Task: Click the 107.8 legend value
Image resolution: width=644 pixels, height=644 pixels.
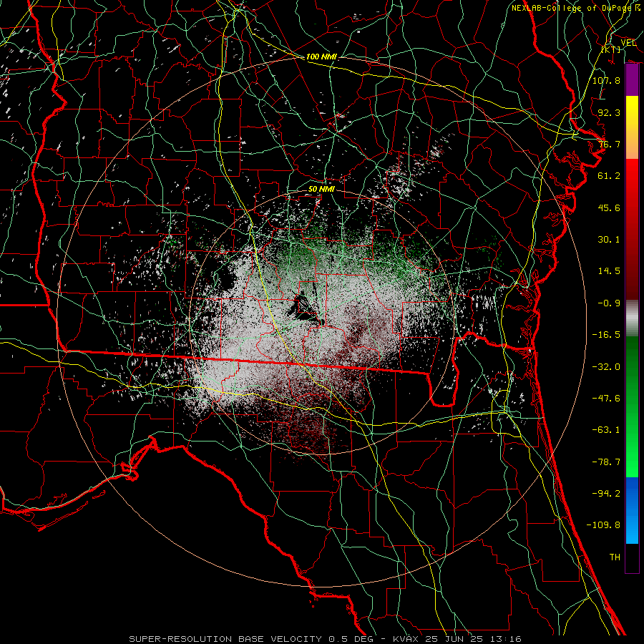Action: pos(606,80)
